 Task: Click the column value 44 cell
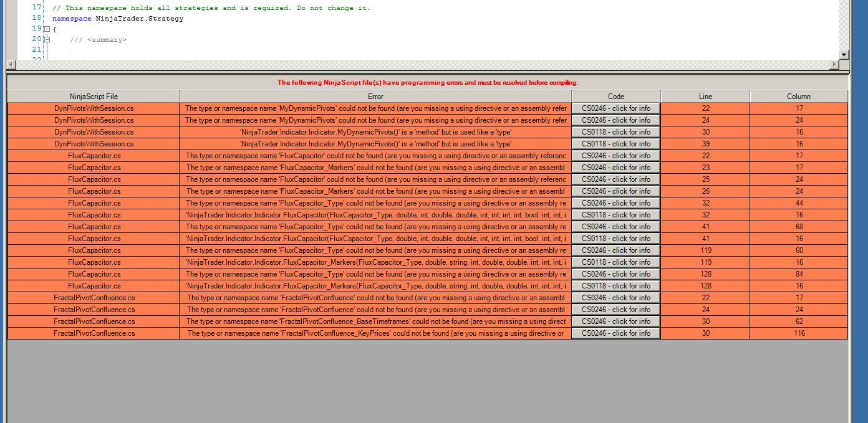click(x=799, y=203)
